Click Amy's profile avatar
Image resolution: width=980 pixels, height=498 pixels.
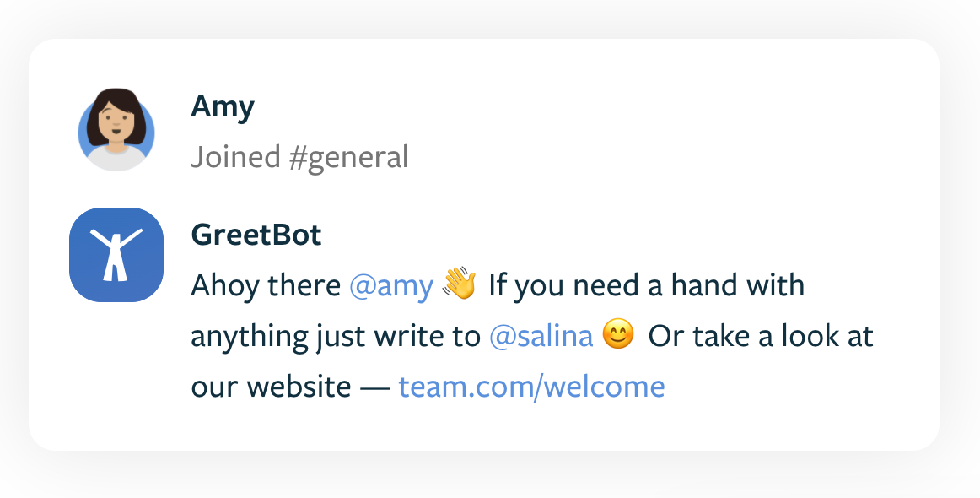pos(116,129)
